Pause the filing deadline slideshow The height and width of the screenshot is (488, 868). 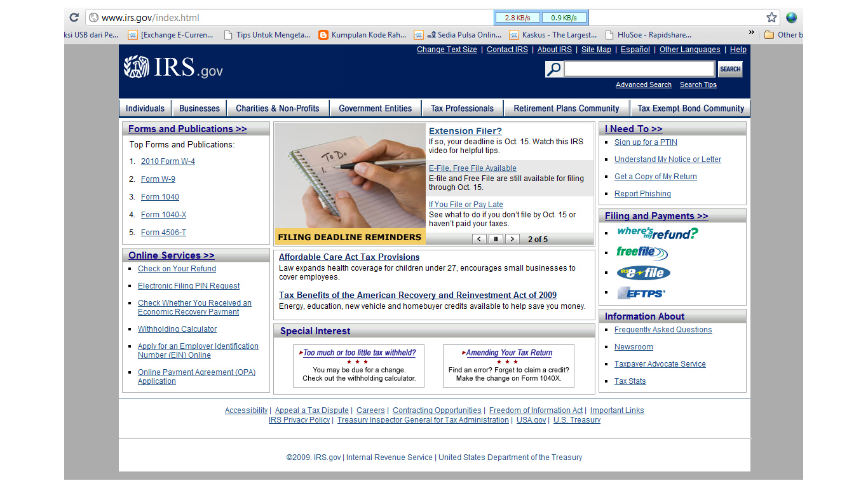click(496, 239)
